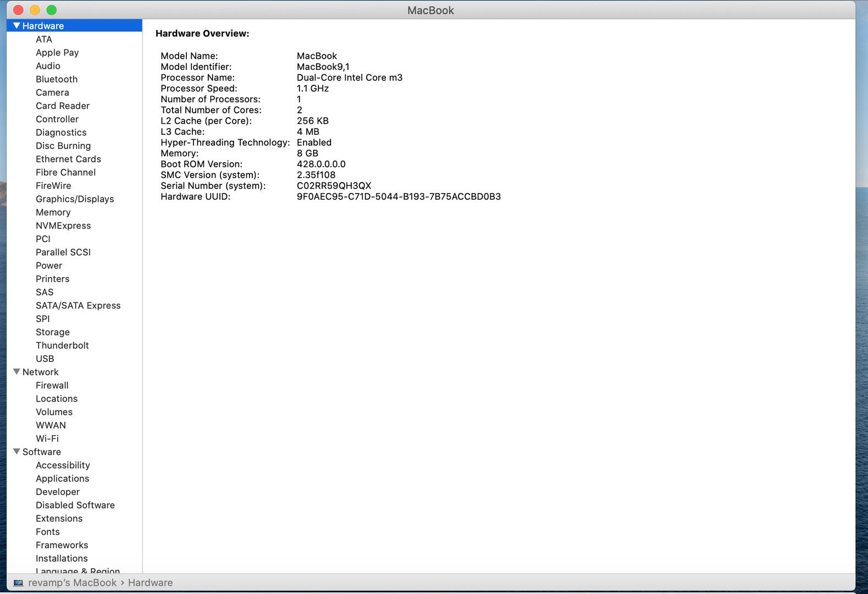
Task: Click the Hardware Overview heading
Action: pos(202,34)
